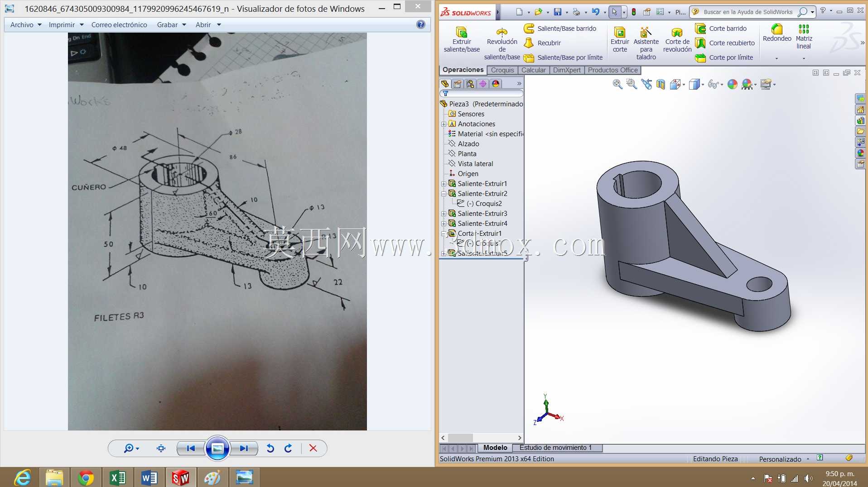Select Matriz lineal pattern tool
This screenshot has width=868, height=487.
tap(804, 37)
